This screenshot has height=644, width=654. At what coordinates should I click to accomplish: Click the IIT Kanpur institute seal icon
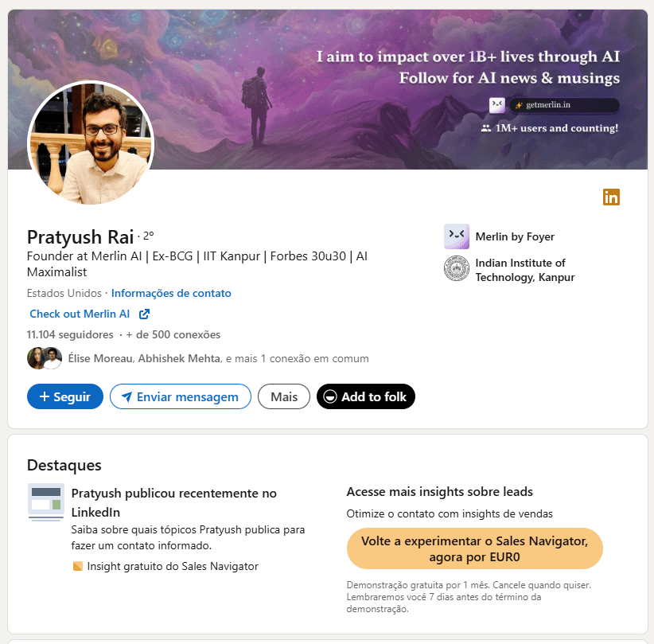tap(457, 268)
